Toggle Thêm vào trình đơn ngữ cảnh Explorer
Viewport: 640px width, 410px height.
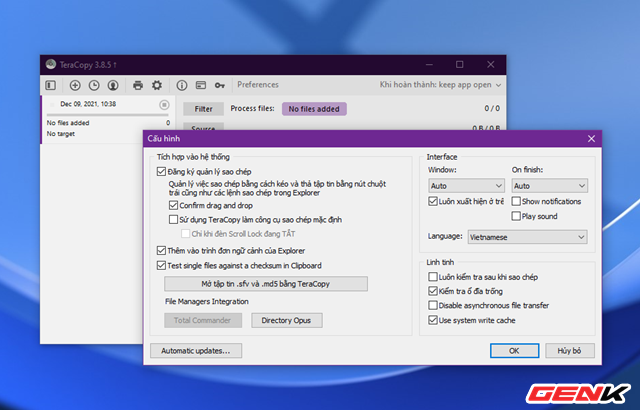click(161, 250)
